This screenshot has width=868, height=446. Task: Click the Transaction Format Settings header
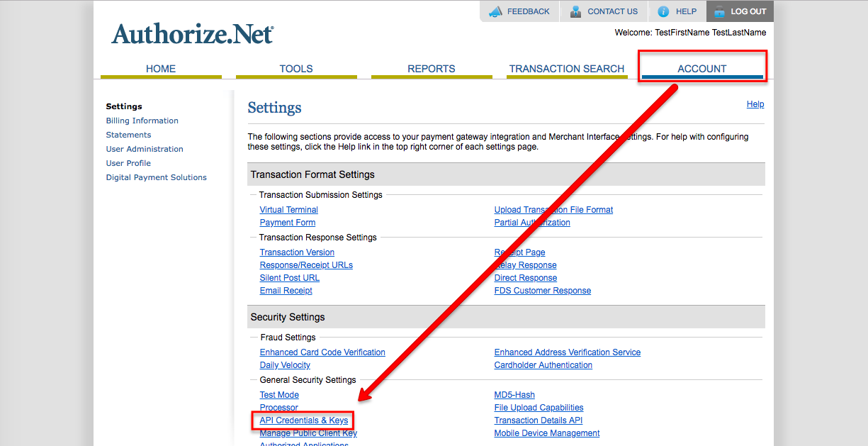click(507, 174)
